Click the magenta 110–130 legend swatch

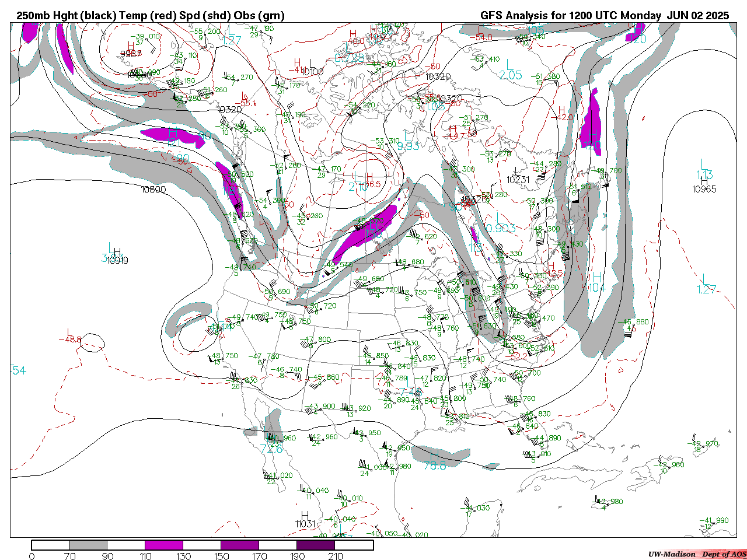pyautogui.click(x=164, y=545)
